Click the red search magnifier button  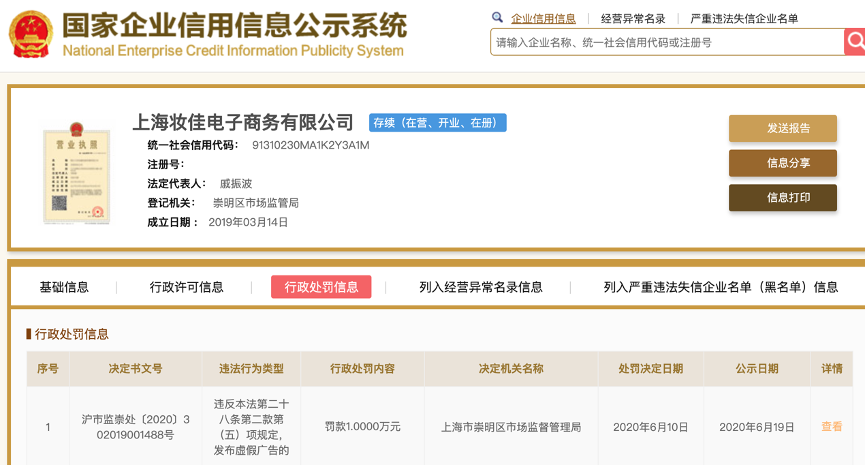(855, 42)
